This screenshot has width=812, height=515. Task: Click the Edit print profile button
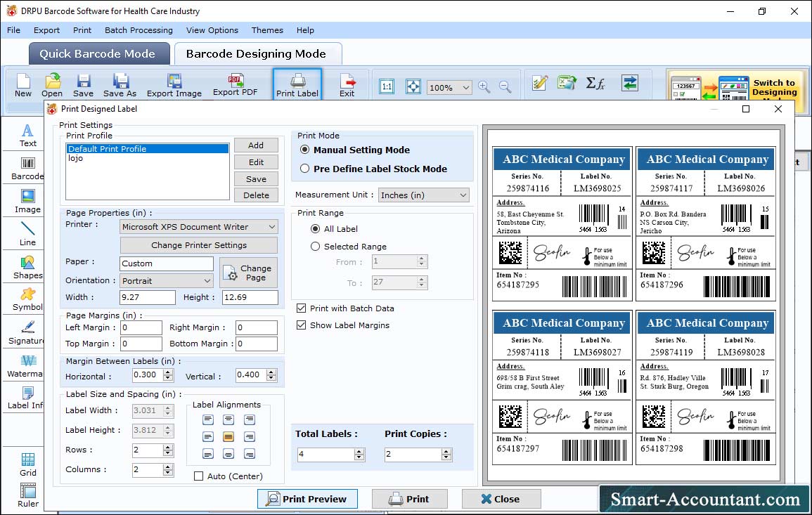[256, 162]
